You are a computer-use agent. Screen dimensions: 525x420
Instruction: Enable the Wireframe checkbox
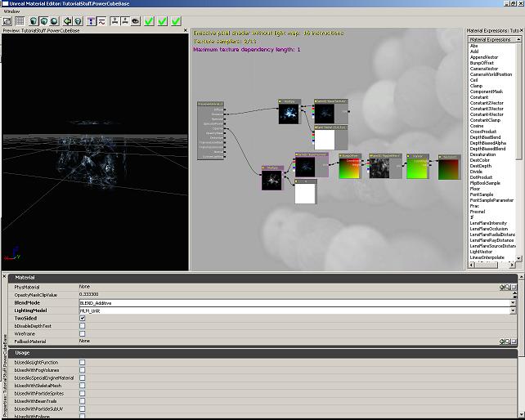[x=83, y=333]
